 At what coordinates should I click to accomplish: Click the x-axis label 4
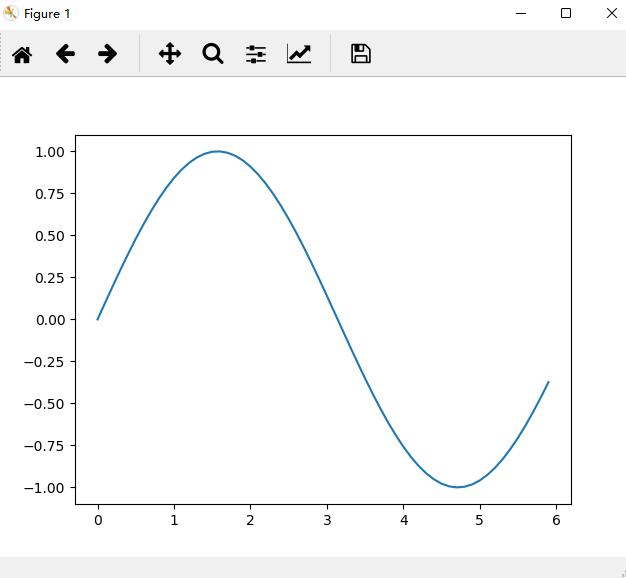click(404, 520)
